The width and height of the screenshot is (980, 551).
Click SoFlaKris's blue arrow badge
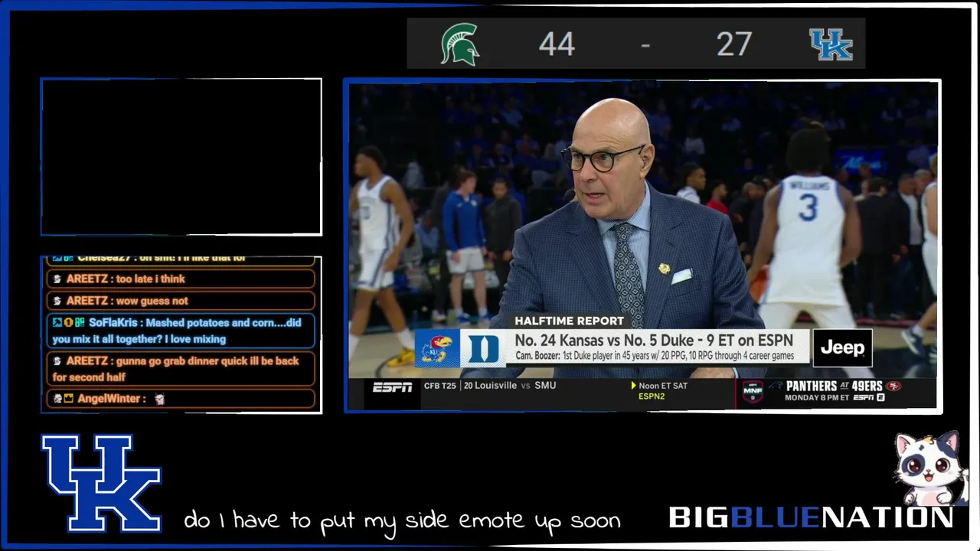click(x=57, y=323)
